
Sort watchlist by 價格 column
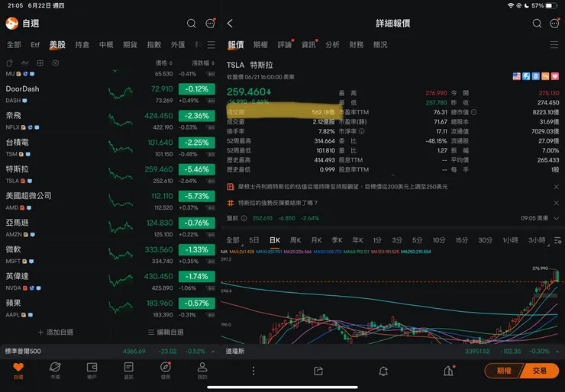(164, 63)
